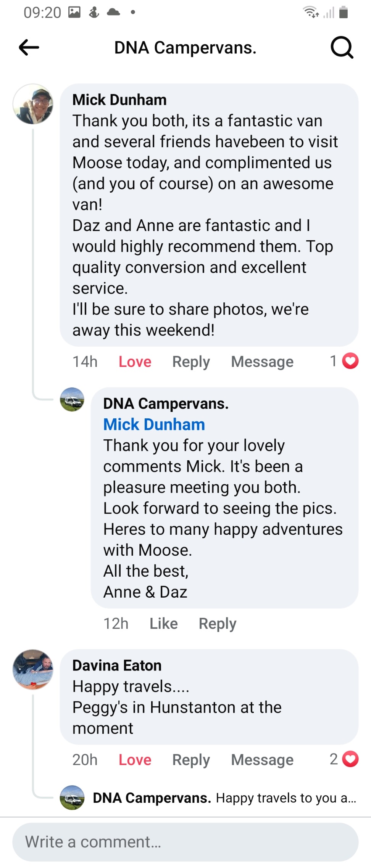Open search with the magnifier icon
371x868 pixels.
pyautogui.click(x=342, y=48)
